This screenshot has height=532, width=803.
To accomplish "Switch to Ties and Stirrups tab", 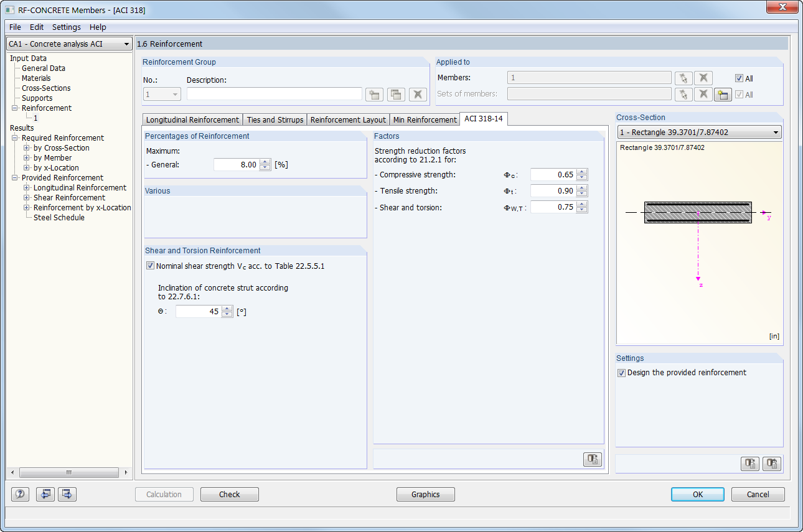I will [x=275, y=119].
